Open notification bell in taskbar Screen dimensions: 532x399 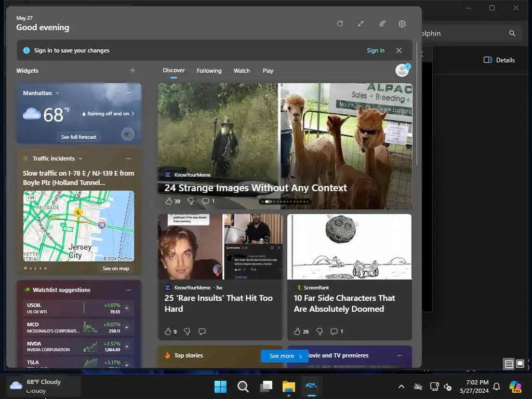click(x=496, y=387)
